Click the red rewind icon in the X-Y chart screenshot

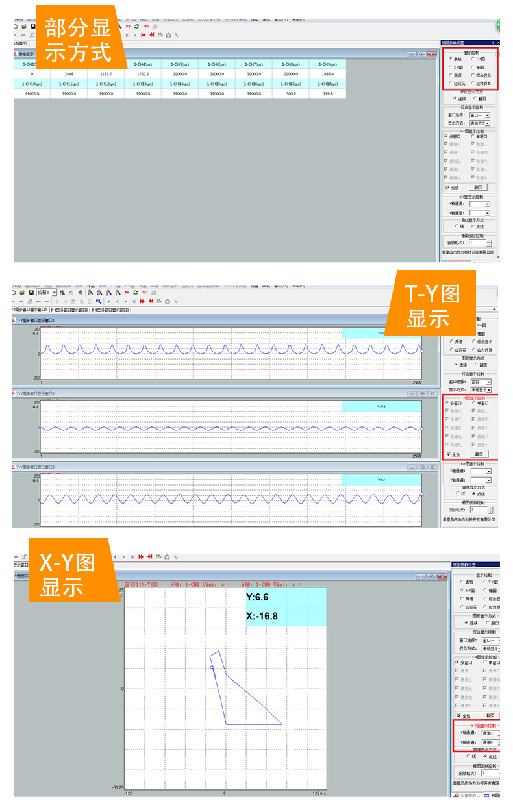coord(149,557)
